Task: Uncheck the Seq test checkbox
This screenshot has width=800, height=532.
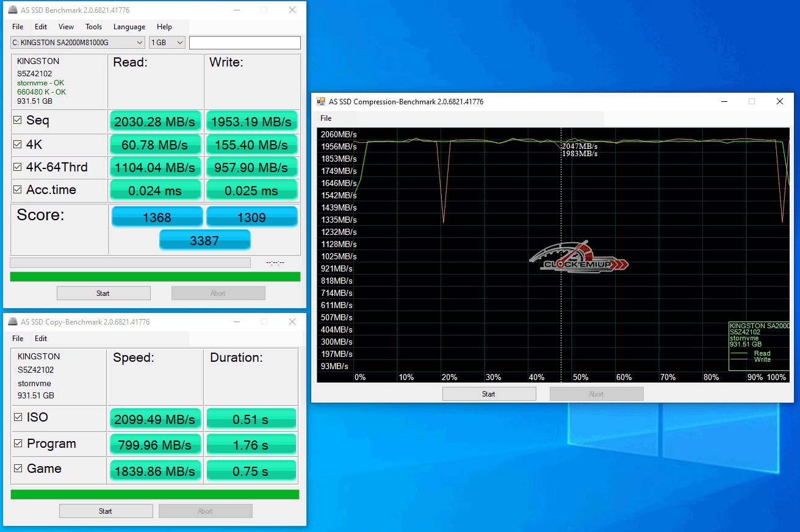Action: tap(18, 121)
